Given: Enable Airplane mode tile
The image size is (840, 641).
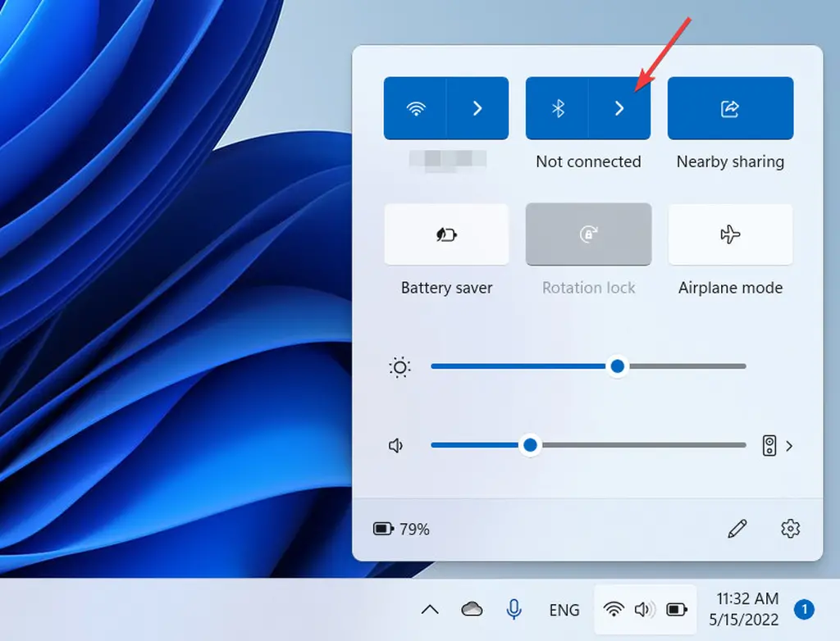Looking at the screenshot, I should [730, 235].
